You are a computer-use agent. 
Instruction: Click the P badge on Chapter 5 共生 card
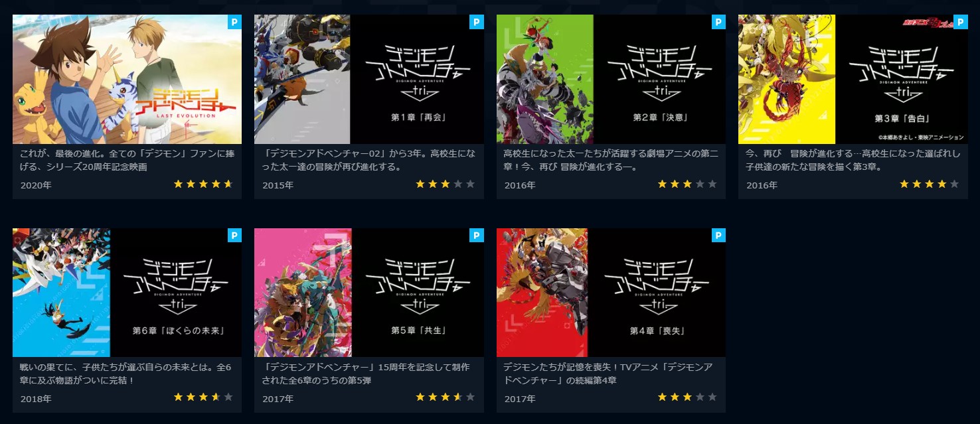point(477,236)
